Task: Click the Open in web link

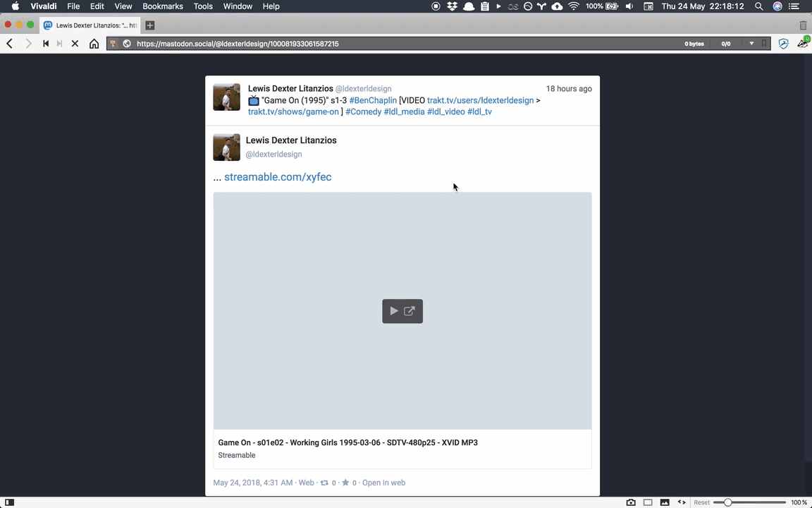Action: [383, 483]
